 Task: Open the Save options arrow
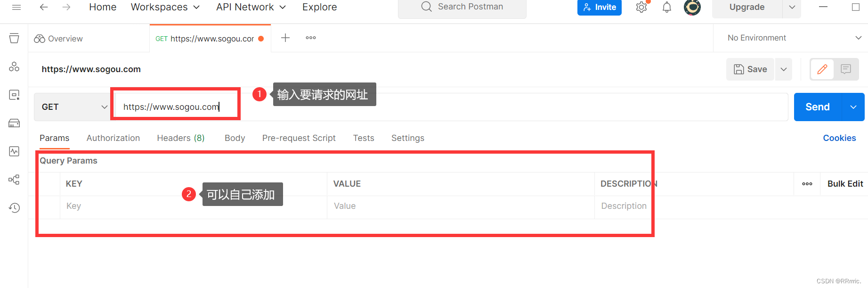[x=784, y=69]
